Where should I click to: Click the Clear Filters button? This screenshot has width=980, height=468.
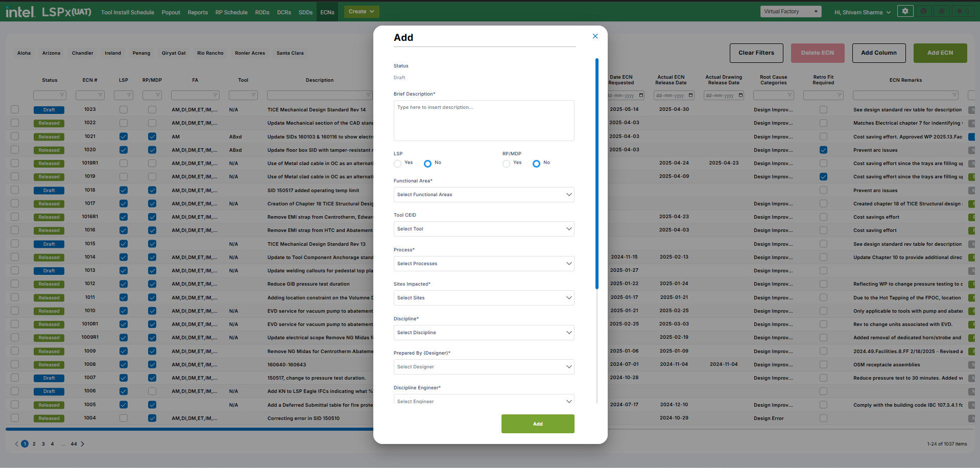756,53
